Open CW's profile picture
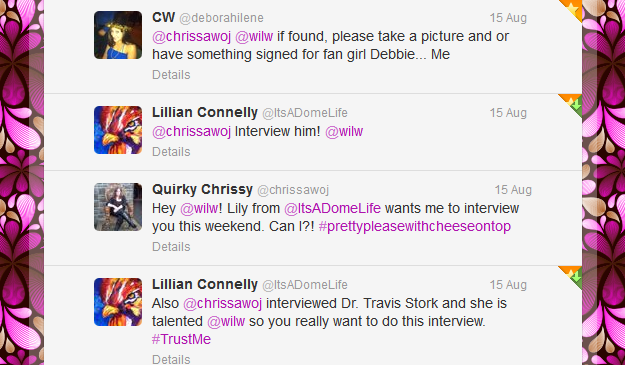This screenshot has height=365, width=625. pos(118,35)
